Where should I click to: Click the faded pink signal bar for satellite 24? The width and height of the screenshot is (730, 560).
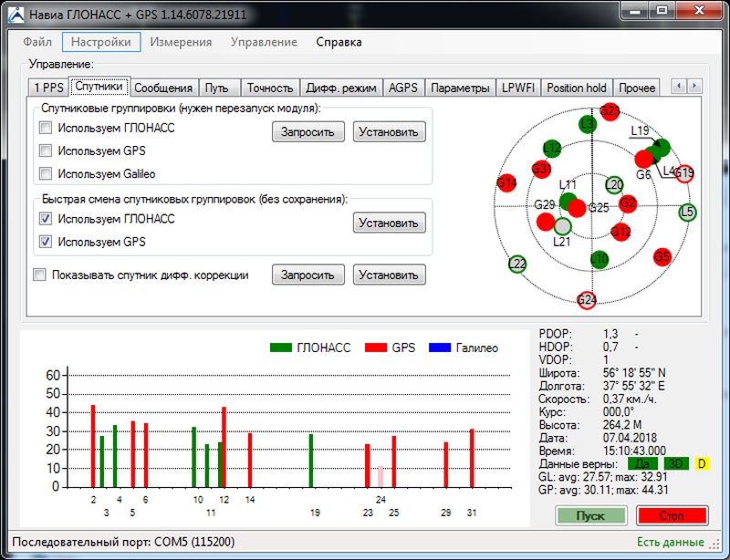[381, 477]
